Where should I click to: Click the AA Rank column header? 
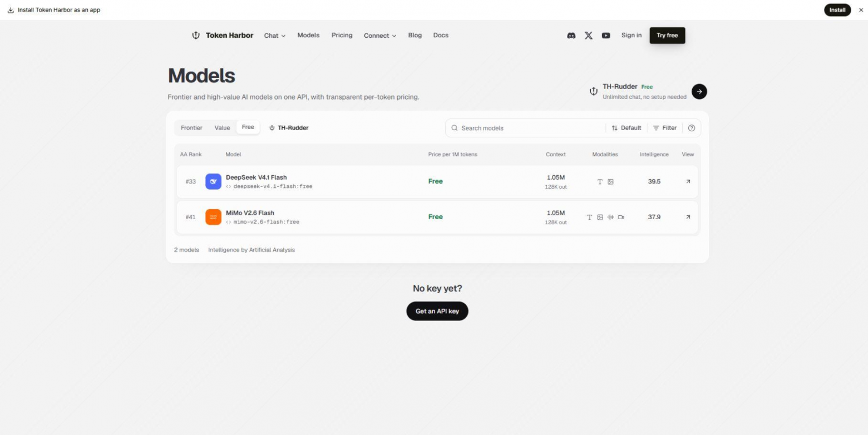click(x=191, y=155)
